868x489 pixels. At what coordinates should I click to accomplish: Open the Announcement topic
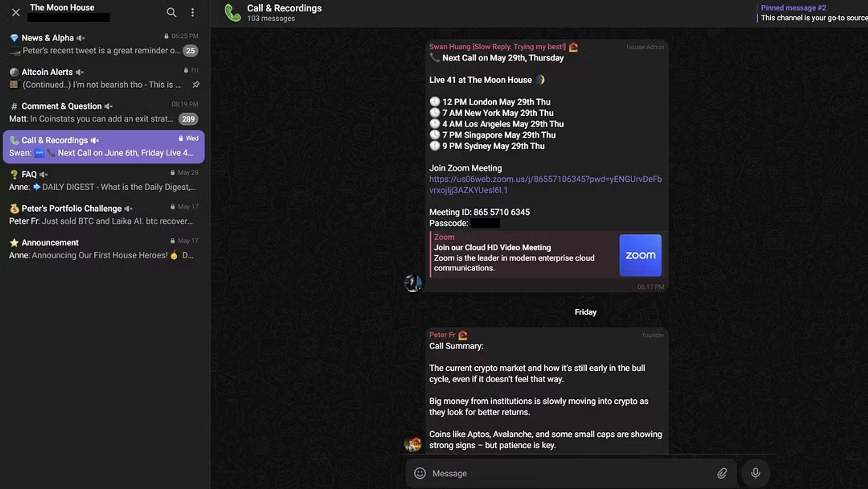104,249
